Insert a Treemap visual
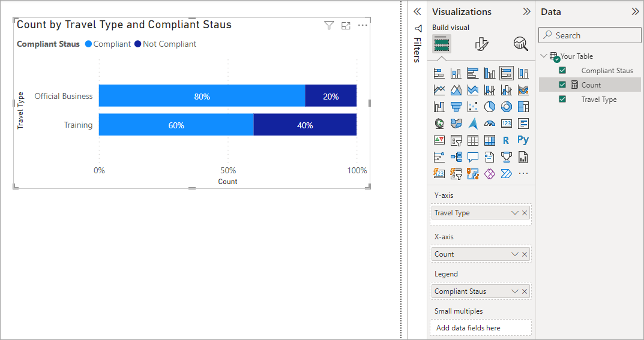 tap(523, 107)
